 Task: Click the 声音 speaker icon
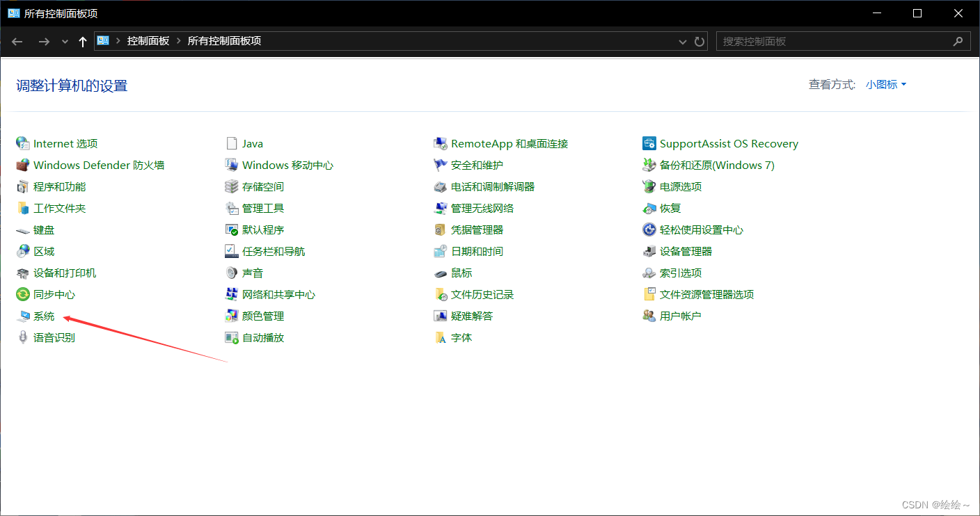click(232, 273)
